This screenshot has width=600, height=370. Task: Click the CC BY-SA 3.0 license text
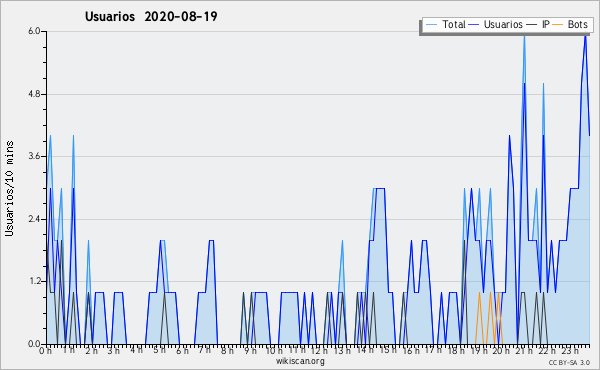(569, 362)
